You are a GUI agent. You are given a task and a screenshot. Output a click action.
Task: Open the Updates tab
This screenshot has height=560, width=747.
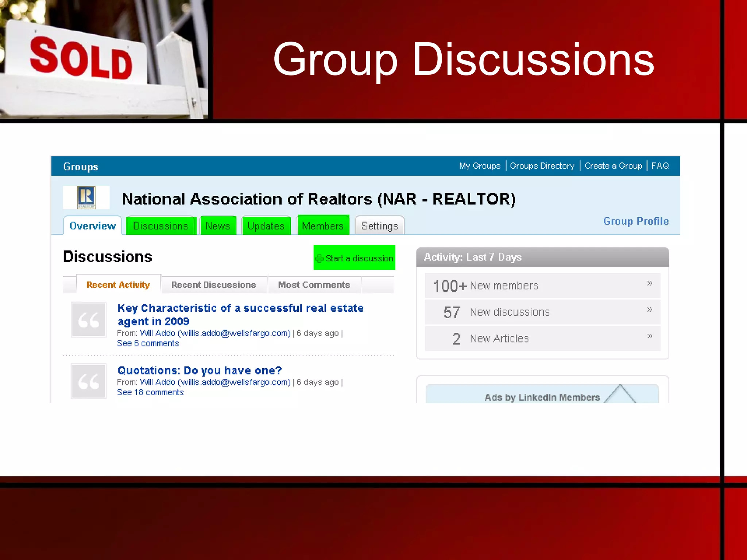point(266,226)
